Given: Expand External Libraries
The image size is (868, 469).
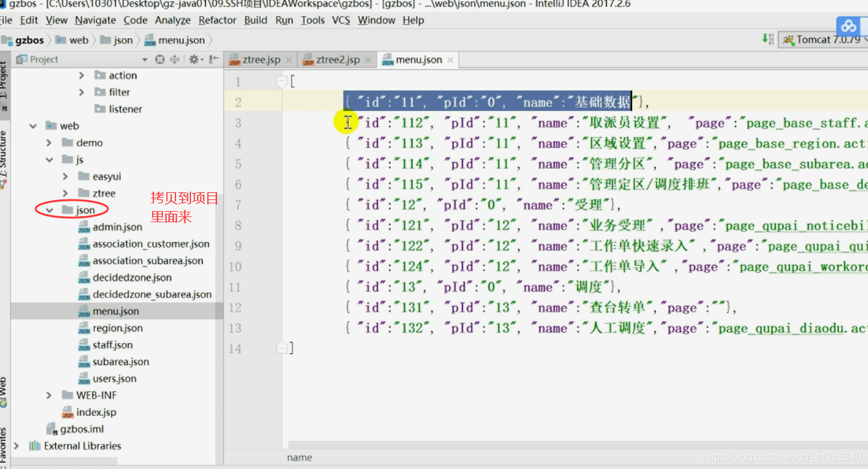Looking at the screenshot, I should coord(18,446).
